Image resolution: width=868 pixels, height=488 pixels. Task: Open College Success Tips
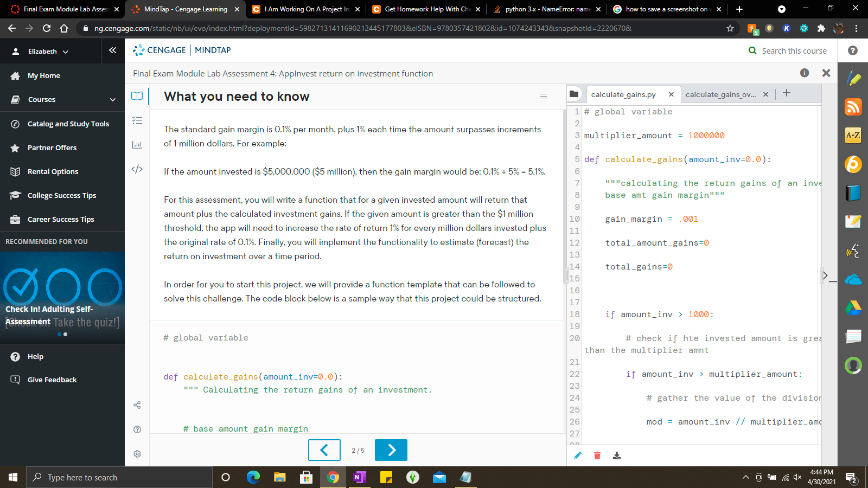61,195
